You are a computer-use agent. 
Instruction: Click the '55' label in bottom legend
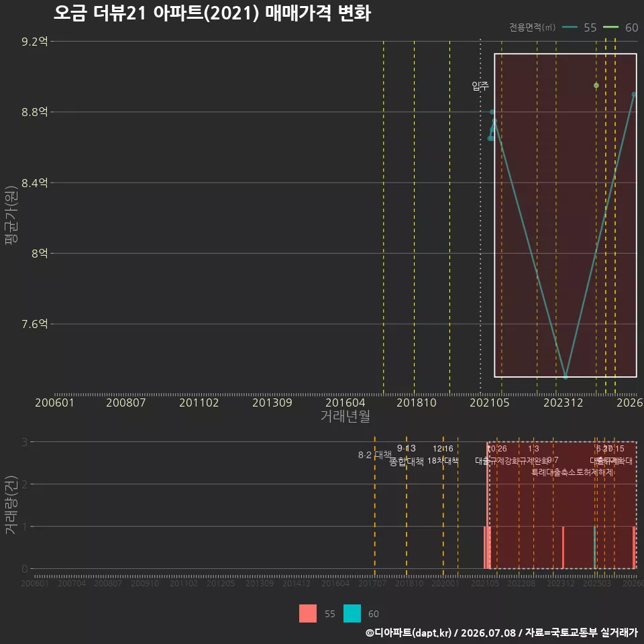point(330,614)
